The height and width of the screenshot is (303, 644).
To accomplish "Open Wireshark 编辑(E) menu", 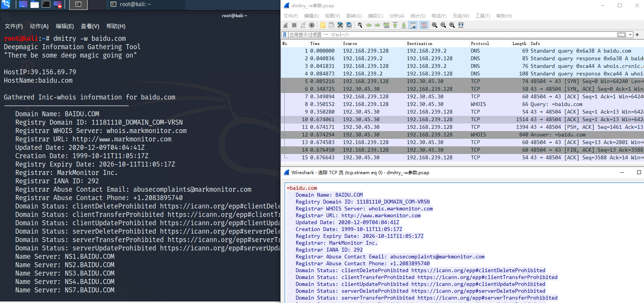I will 311,16.
